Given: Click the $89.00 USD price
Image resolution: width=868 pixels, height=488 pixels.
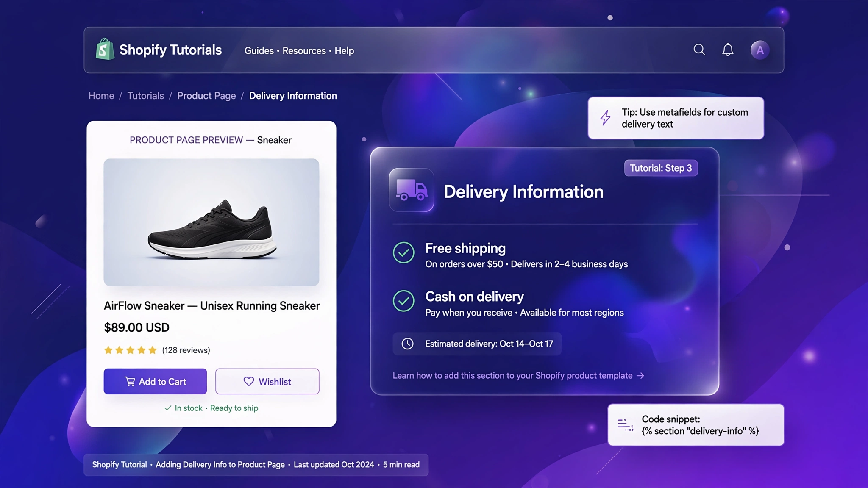Looking at the screenshot, I should [136, 327].
